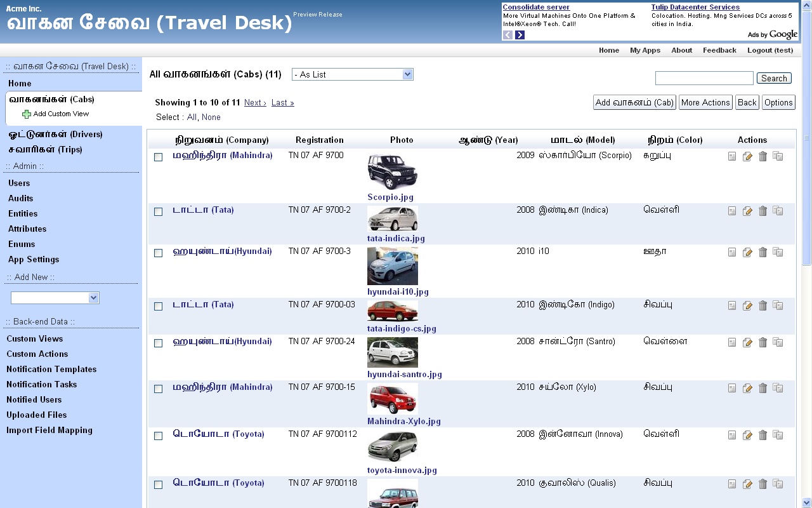
Task: Check the Santro row checkbox
Action: pyautogui.click(x=159, y=344)
